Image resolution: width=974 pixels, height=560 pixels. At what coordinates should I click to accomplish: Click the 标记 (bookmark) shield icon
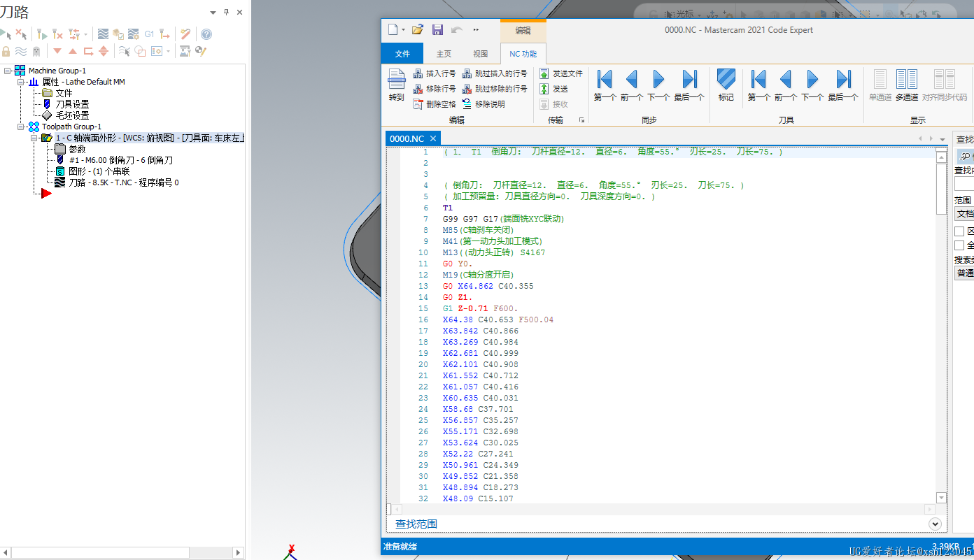click(726, 85)
